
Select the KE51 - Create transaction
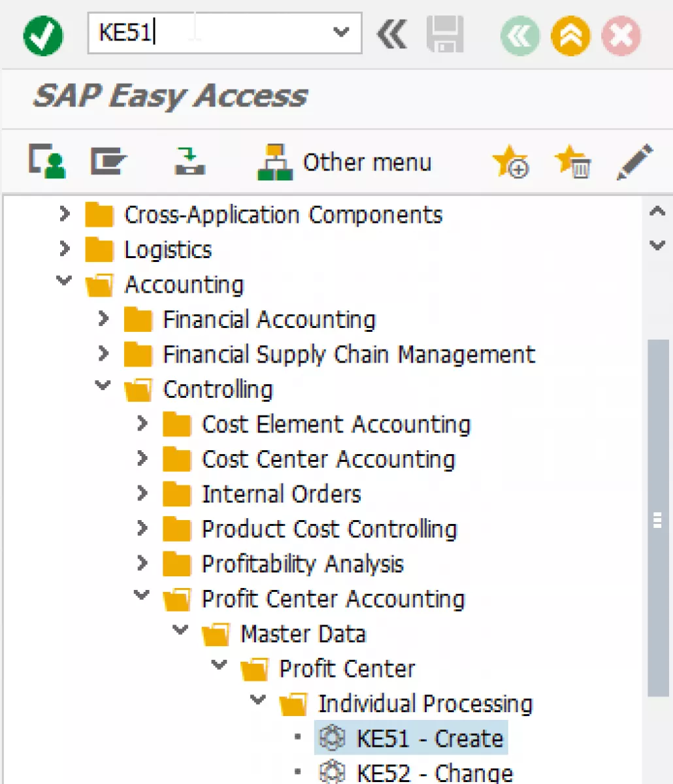tap(411, 738)
